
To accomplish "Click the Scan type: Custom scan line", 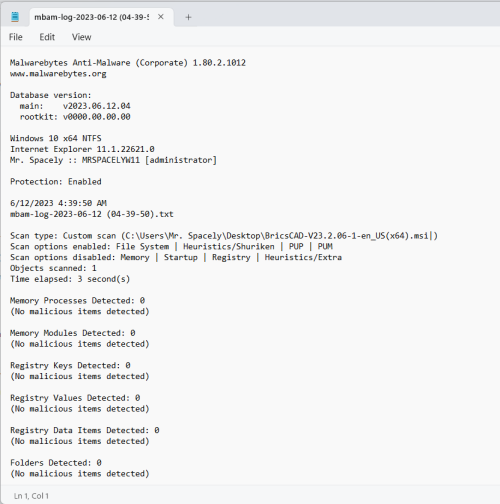I will (x=224, y=236).
